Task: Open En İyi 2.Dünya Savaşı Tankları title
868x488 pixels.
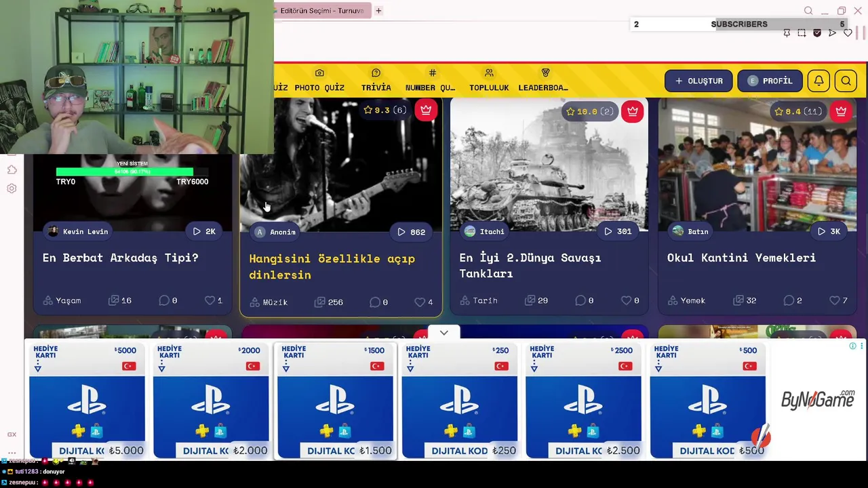Action: (530, 265)
